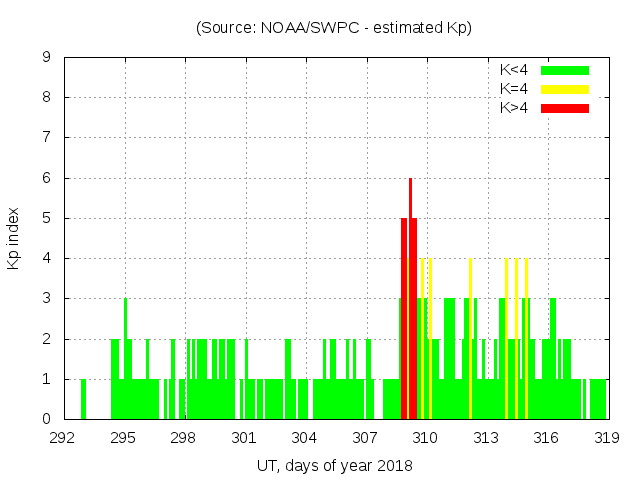Click the 310 tick label on x-axis
The image size is (640, 480).
coord(426,438)
